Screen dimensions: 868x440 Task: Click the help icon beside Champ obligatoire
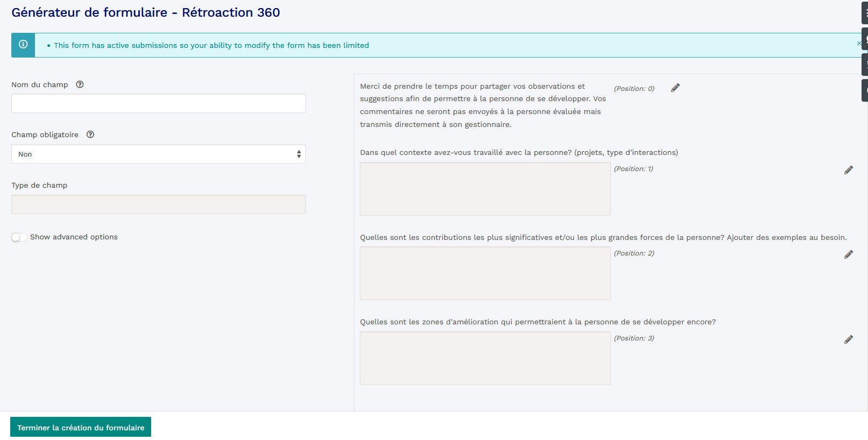(90, 134)
